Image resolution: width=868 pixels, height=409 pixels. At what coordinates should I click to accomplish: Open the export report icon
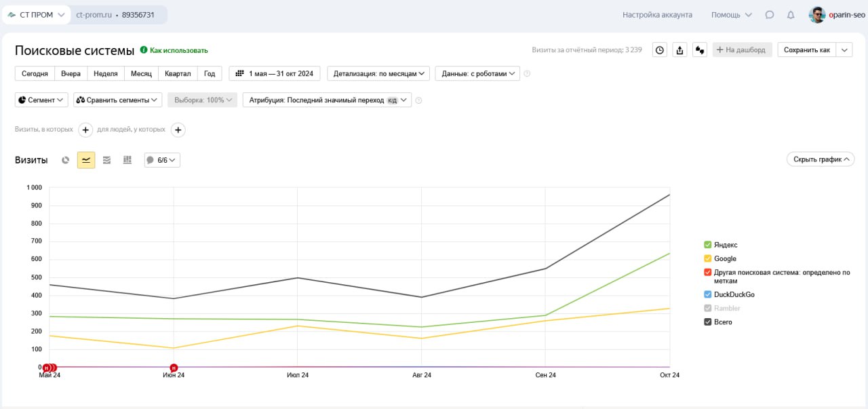(x=679, y=50)
